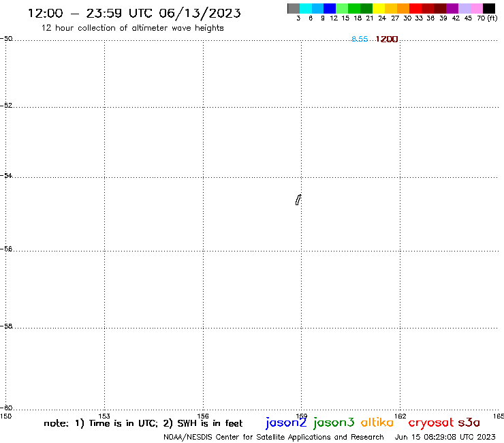Image resolution: width=504 pixels, height=443 pixels.
Task: Click the blue 'jason2' satellite label
Action: pos(286,423)
